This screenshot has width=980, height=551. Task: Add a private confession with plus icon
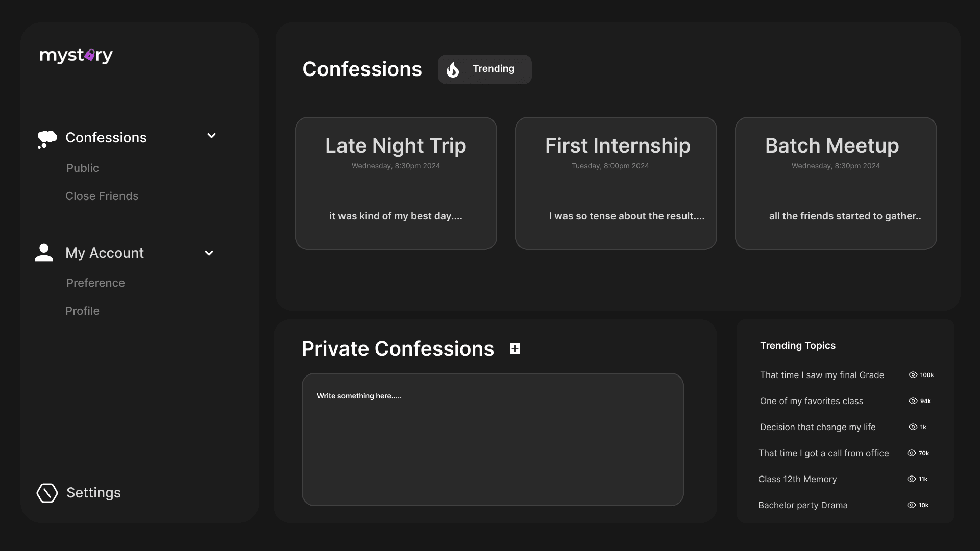click(515, 348)
